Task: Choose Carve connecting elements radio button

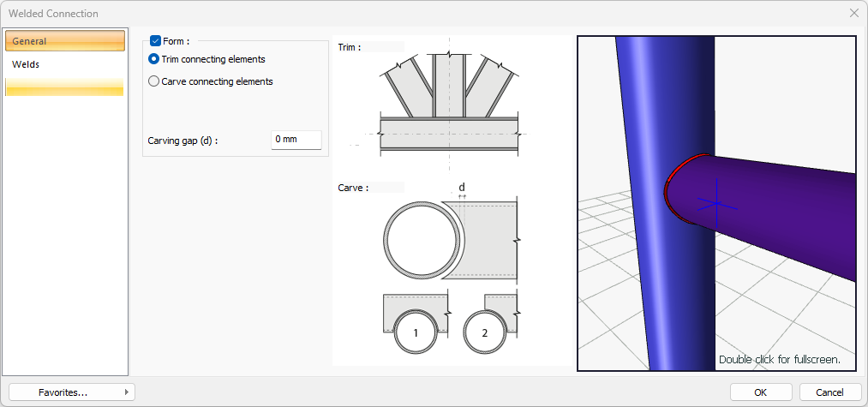Action: coord(154,81)
